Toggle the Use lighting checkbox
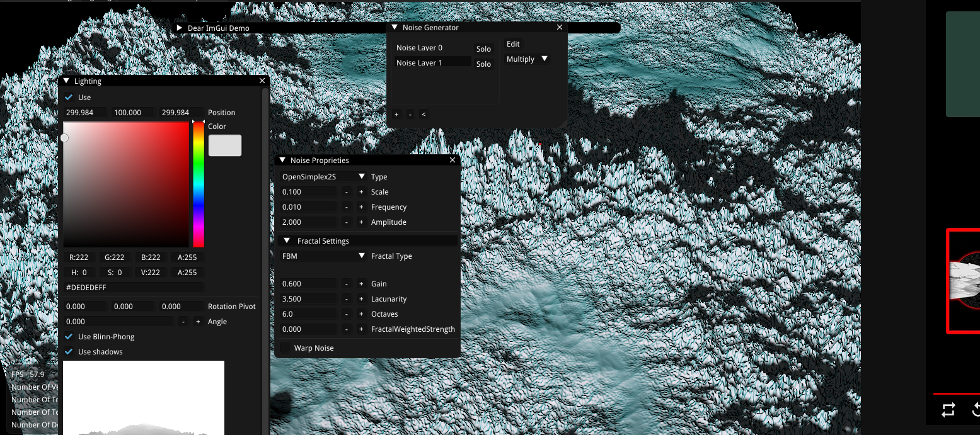The image size is (980, 435). (x=69, y=98)
